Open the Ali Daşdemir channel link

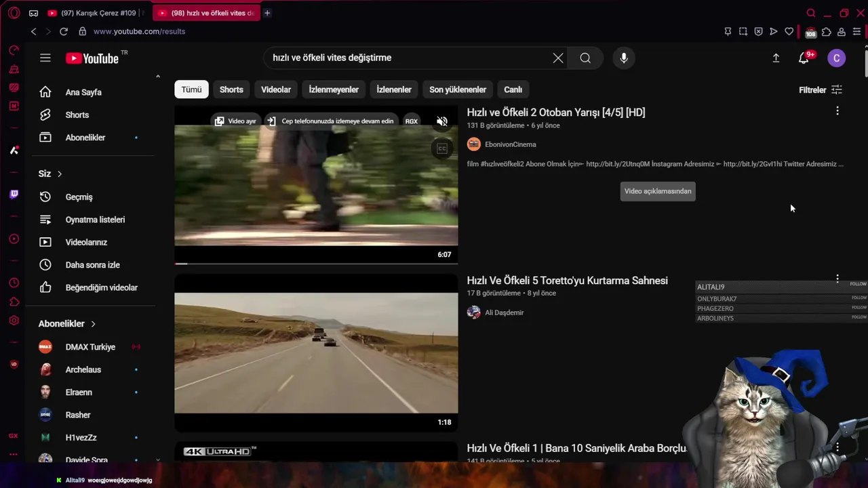pyautogui.click(x=505, y=312)
